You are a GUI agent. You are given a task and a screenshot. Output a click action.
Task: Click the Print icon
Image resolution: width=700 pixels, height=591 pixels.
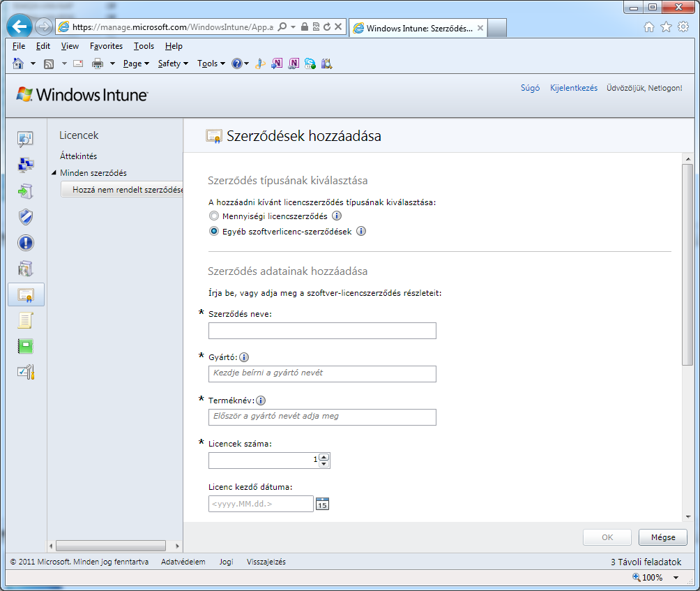[98, 64]
